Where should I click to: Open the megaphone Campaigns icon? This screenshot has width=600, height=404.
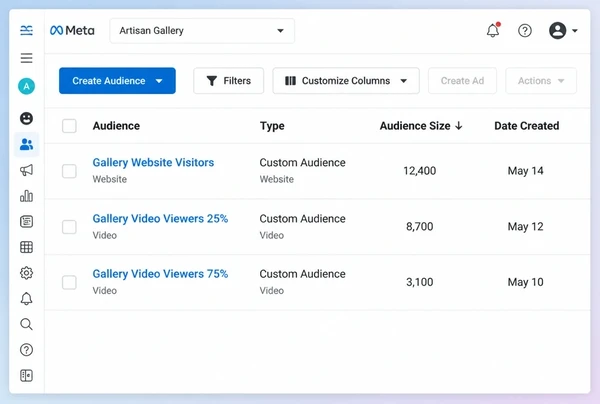(x=26, y=170)
